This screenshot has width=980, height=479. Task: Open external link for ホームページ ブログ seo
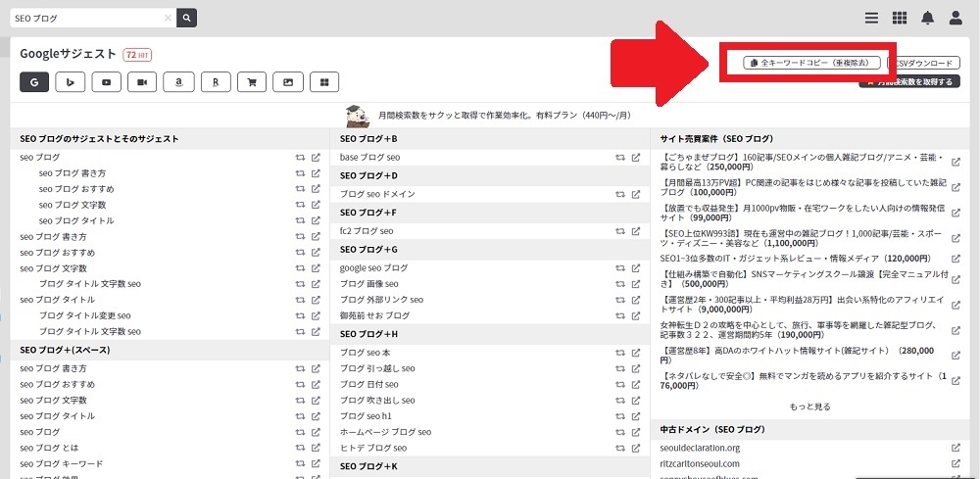(x=636, y=432)
